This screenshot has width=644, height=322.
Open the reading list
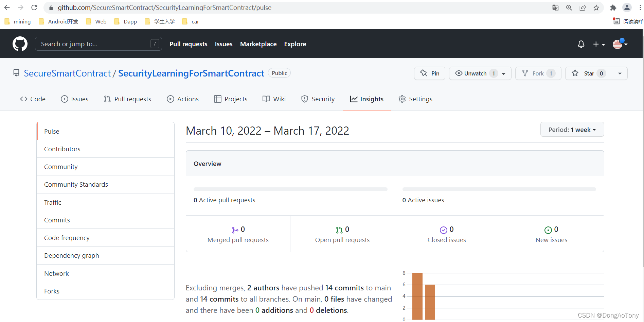coord(628,21)
